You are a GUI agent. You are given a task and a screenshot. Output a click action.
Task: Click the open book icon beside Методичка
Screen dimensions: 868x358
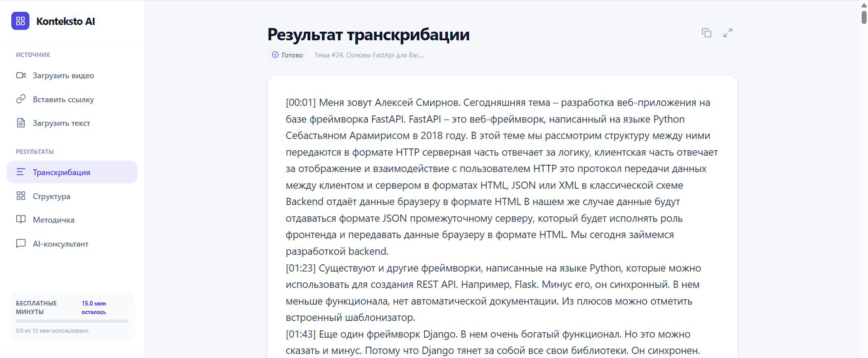(x=21, y=220)
